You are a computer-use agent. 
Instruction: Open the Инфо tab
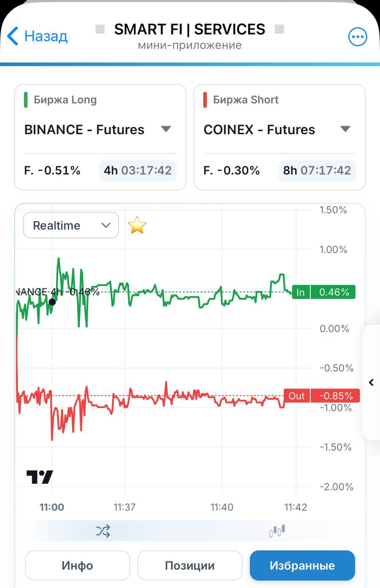pos(77,565)
